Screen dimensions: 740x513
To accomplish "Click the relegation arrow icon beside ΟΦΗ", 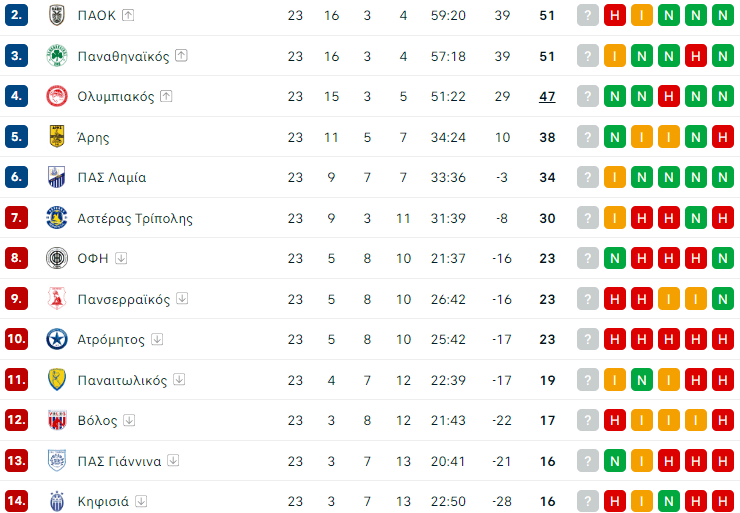I will (121, 258).
